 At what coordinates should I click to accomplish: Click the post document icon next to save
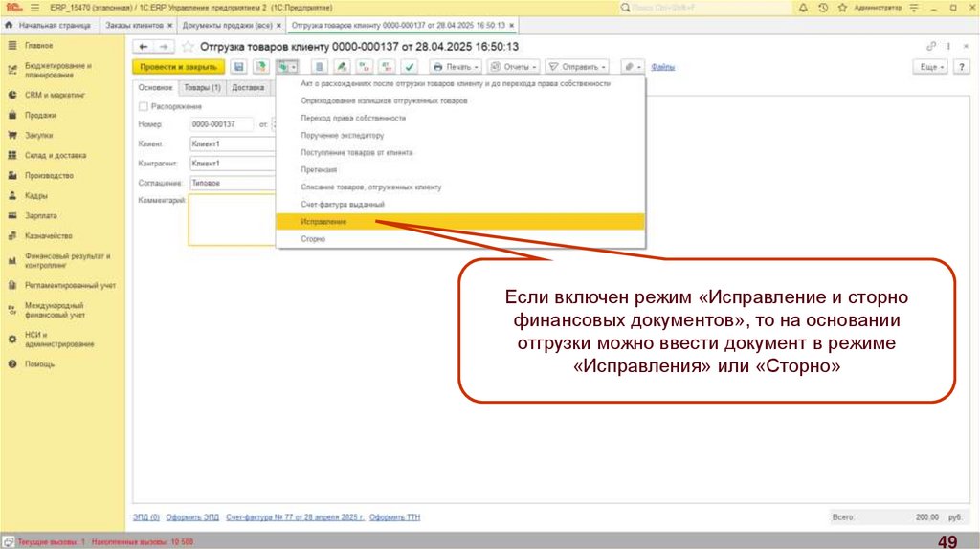(x=260, y=66)
